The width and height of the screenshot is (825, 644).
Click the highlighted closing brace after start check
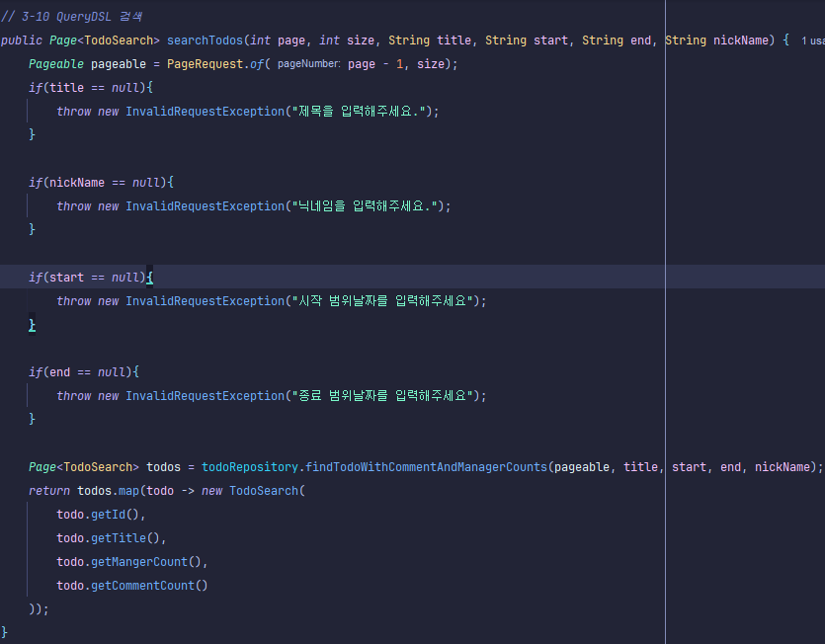pyautogui.click(x=32, y=325)
